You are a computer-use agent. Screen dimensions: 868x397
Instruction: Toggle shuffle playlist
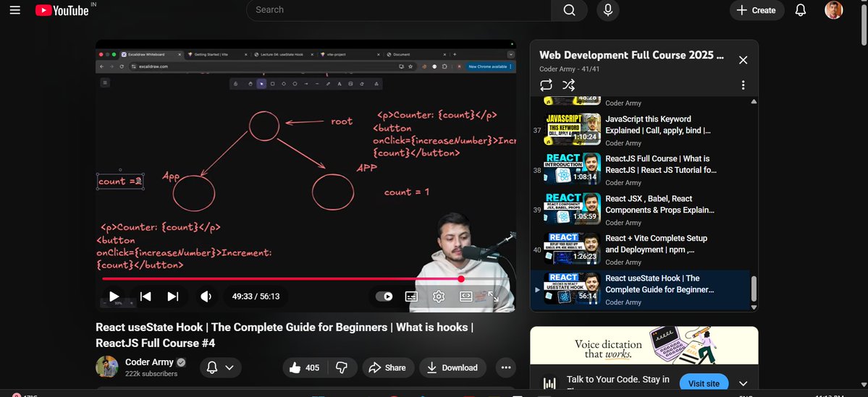coord(568,85)
